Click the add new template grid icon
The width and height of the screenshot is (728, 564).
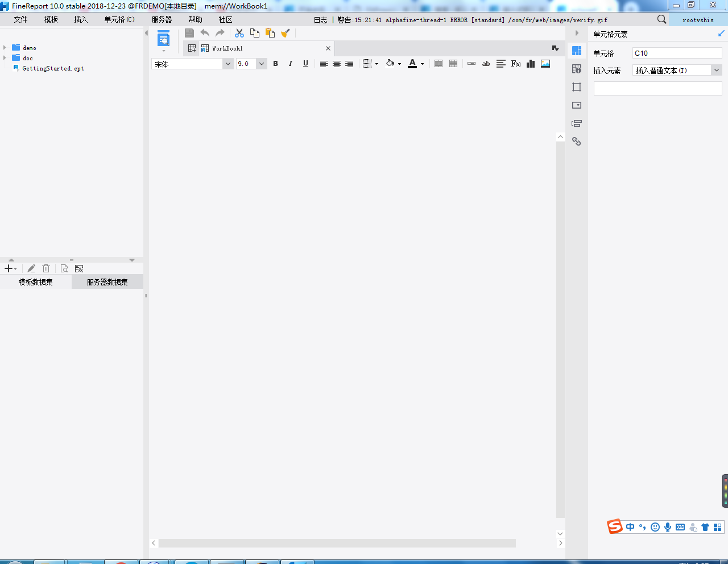click(x=192, y=48)
